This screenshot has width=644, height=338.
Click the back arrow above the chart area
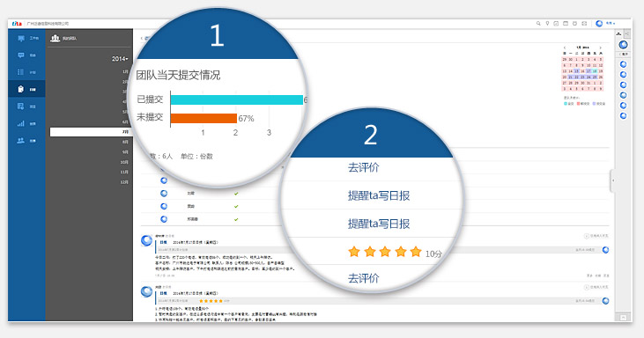[142, 38]
